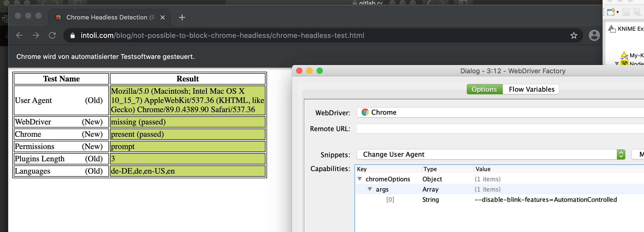
Task: Select the Options tab
Action: 484,89
